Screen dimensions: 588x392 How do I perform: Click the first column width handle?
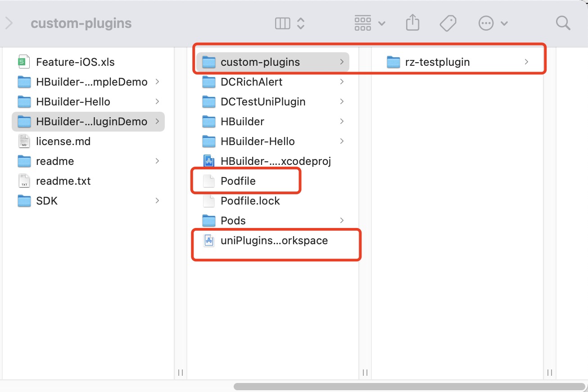pyautogui.click(x=180, y=372)
